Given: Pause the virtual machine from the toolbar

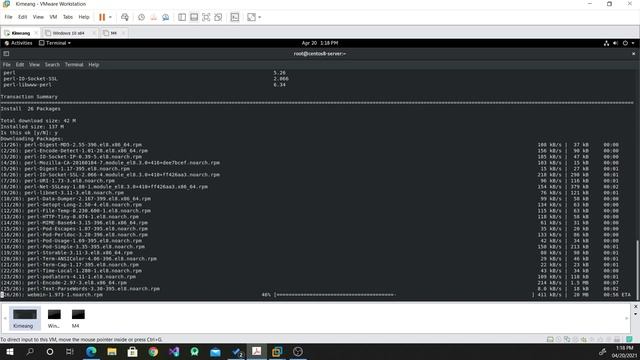Looking at the screenshot, I should pyautogui.click(x=102, y=17).
